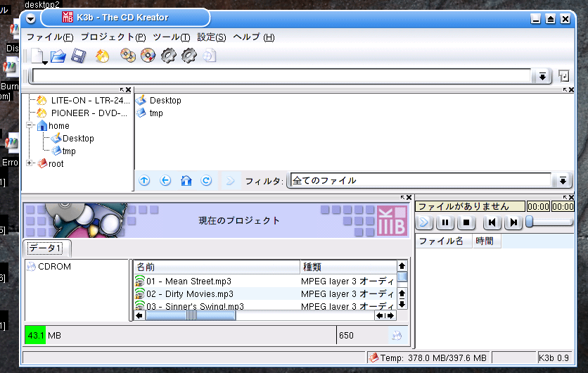Sort by 名前 column header
The width and height of the screenshot is (588, 373).
tap(217, 267)
